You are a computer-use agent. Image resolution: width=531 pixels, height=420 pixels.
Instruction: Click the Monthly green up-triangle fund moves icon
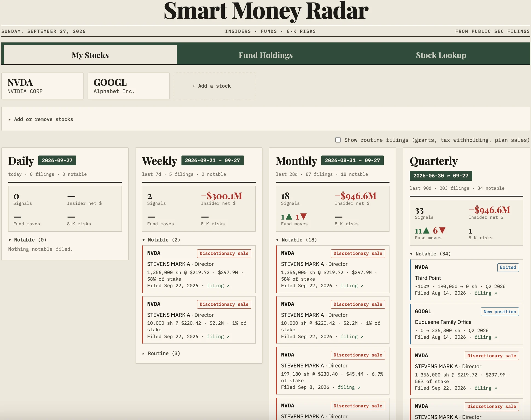click(289, 217)
